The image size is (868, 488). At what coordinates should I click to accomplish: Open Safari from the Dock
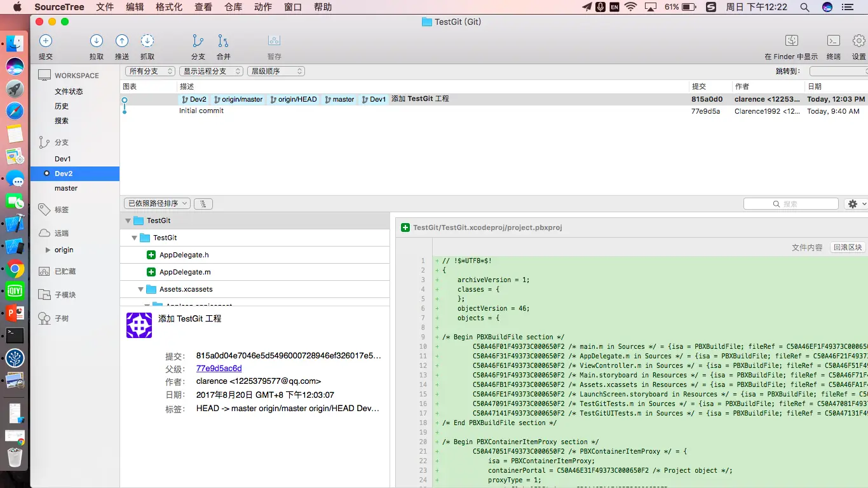(x=15, y=111)
